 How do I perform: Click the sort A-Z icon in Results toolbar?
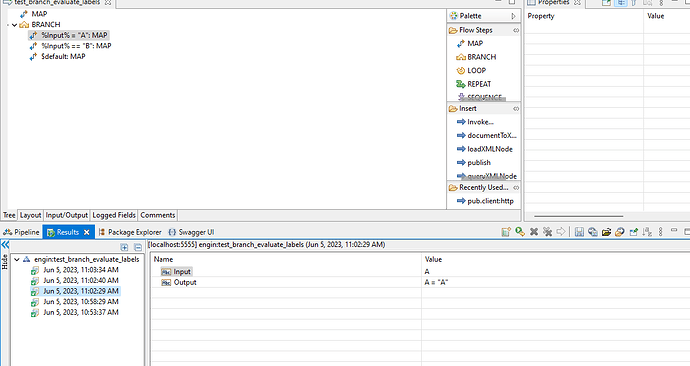[647, 232]
